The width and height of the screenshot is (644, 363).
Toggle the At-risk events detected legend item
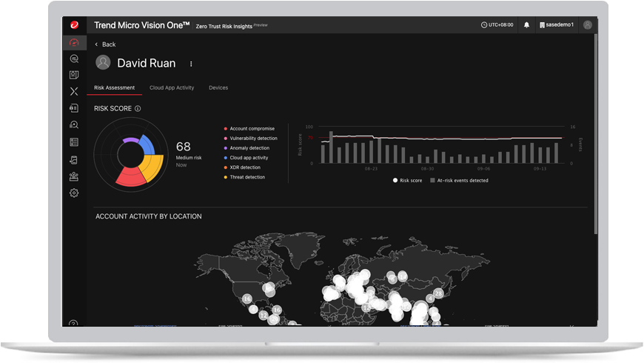(459, 181)
